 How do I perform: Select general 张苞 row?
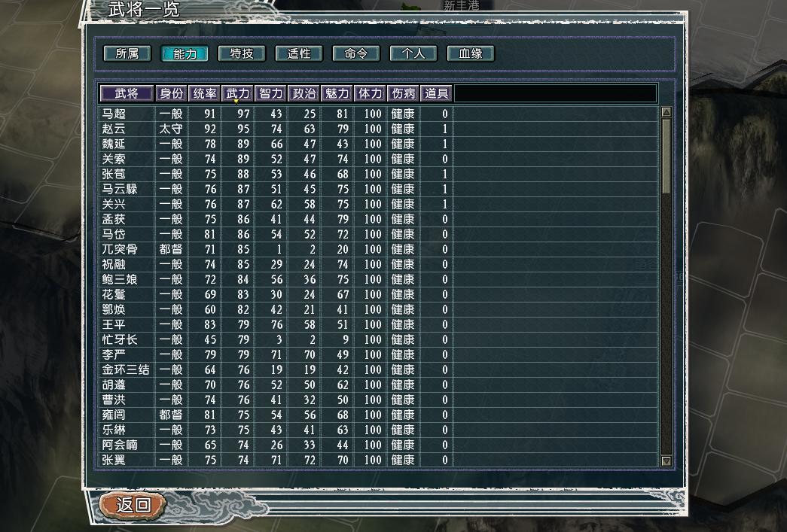pos(379,174)
